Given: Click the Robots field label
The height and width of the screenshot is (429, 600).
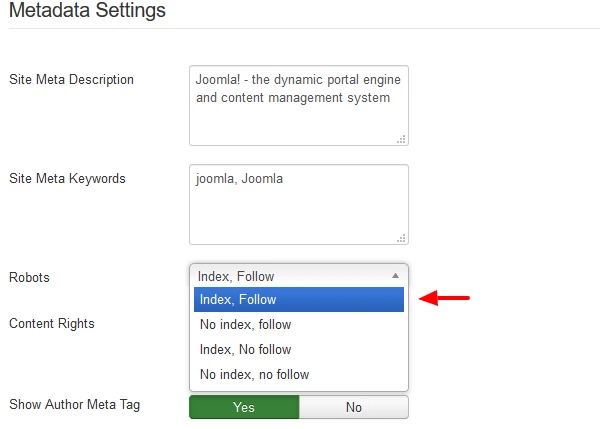Looking at the screenshot, I should pos(29,277).
